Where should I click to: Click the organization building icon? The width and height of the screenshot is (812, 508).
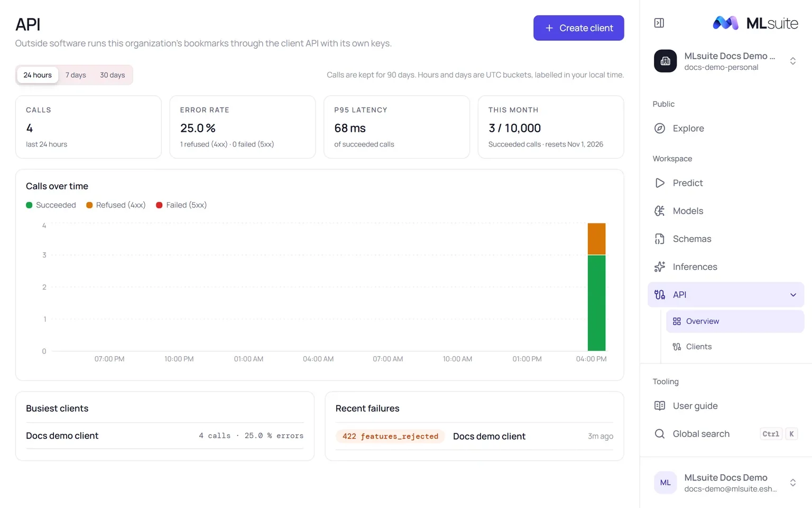pyautogui.click(x=665, y=61)
